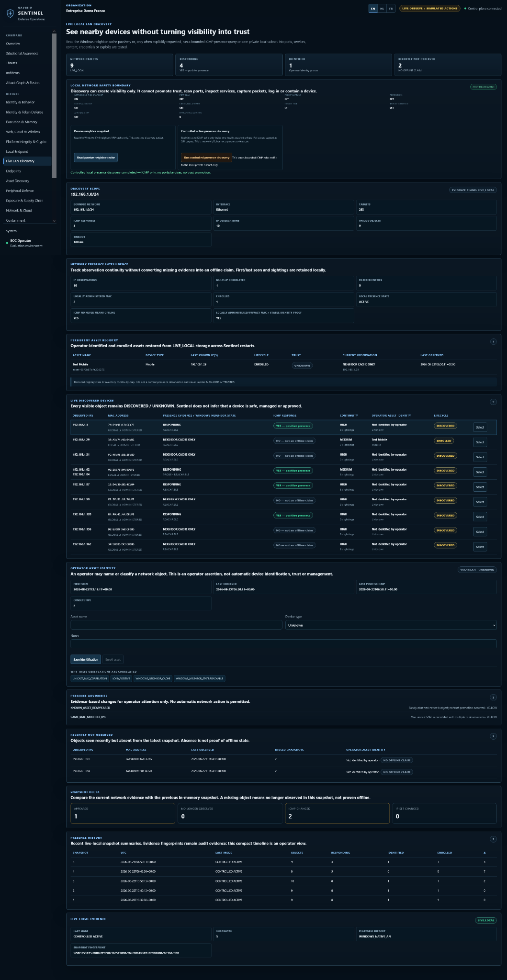Click Select for device 192.168.1.162
Screen dimensions: 507x980
480,547
